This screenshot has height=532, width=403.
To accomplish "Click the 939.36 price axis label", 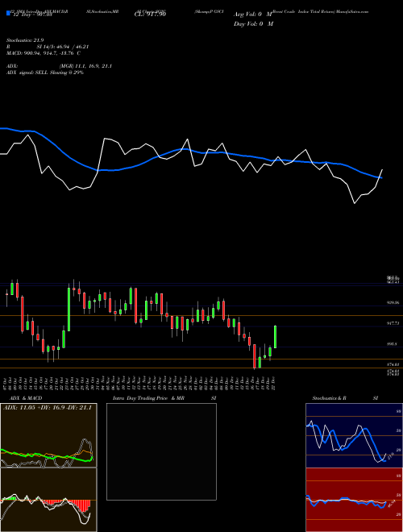I will coord(393,302).
